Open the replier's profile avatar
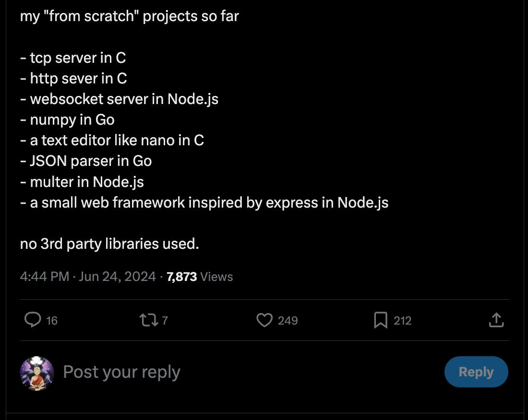The height and width of the screenshot is (420, 528). 37,372
